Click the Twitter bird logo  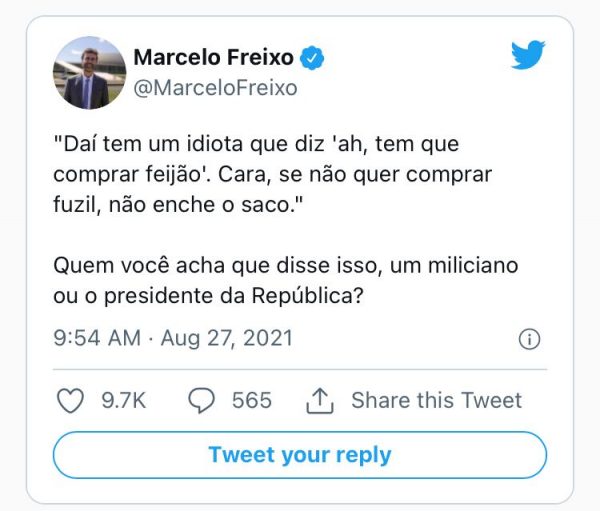(527, 55)
